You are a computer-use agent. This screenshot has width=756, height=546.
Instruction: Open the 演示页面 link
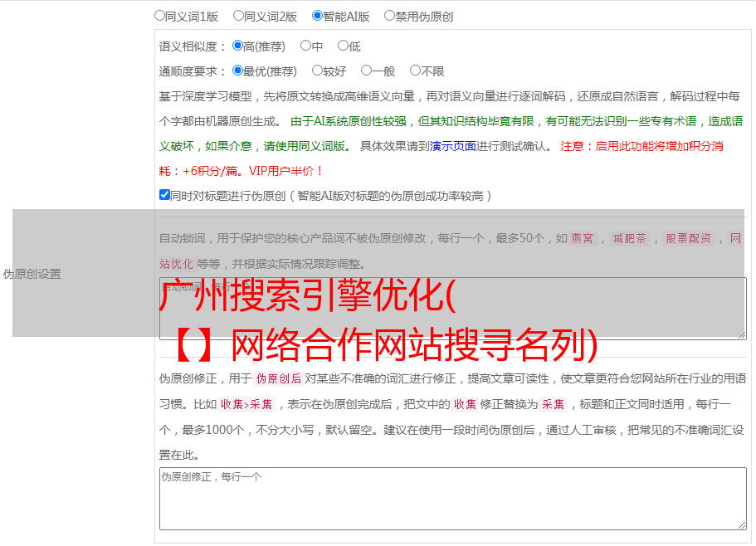coord(453,146)
